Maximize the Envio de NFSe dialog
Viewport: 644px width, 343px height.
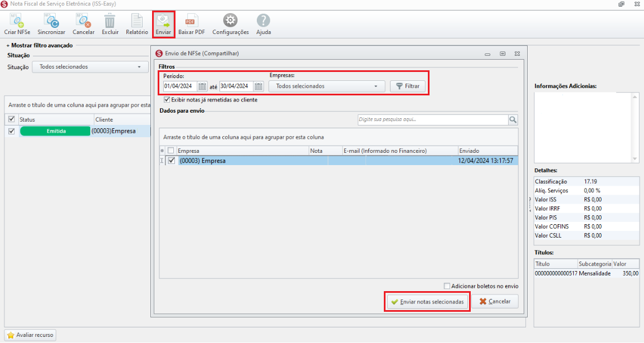click(x=502, y=54)
